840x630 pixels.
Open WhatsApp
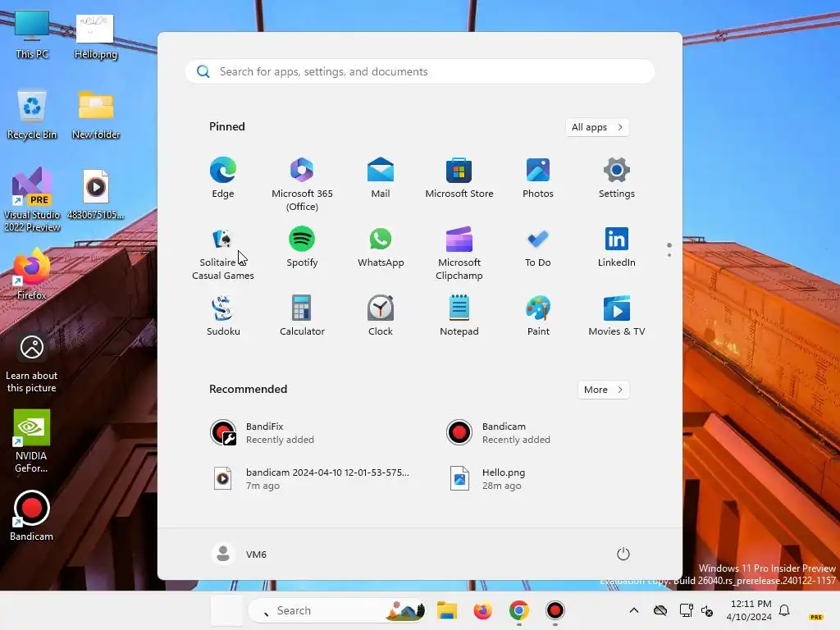381,247
